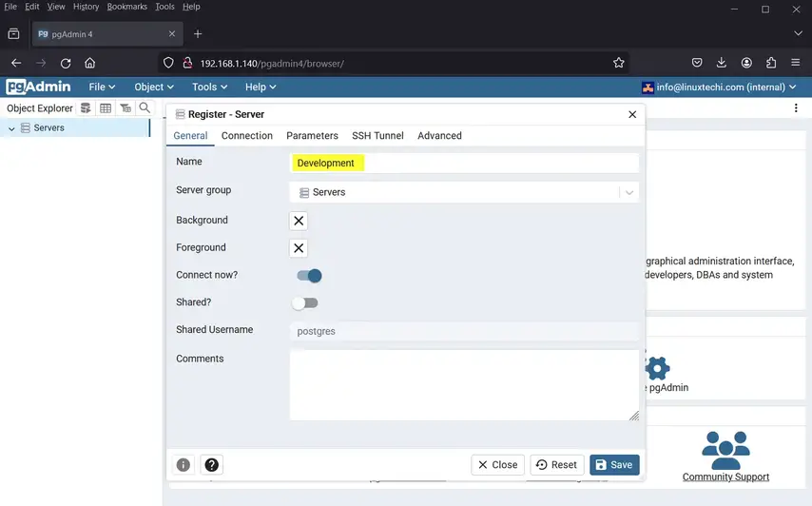Viewport: 812px width, 506px height.
Task: Enable the Shared toggle
Action: coord(304,303)
